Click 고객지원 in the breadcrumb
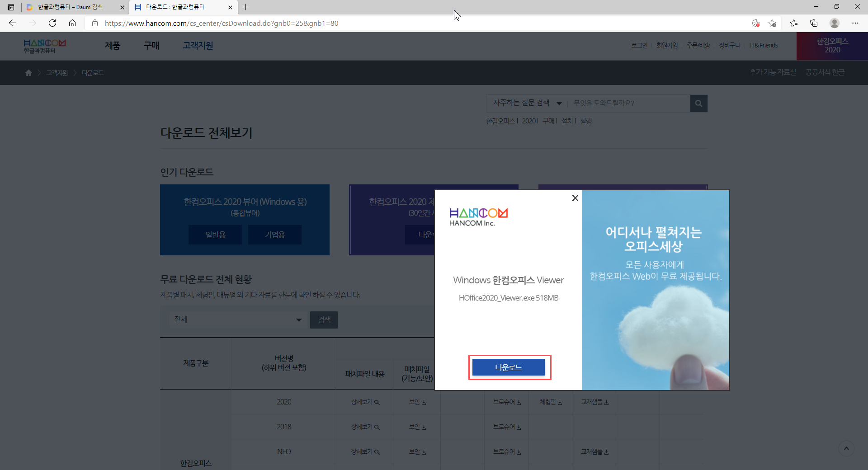This screenshot has height=470, width=868. pyautogui.click(x=57, y=73)
